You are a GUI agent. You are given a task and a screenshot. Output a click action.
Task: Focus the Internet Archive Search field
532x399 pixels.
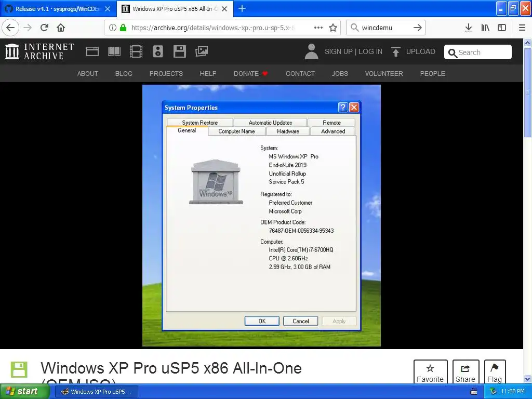pos(478,52)
